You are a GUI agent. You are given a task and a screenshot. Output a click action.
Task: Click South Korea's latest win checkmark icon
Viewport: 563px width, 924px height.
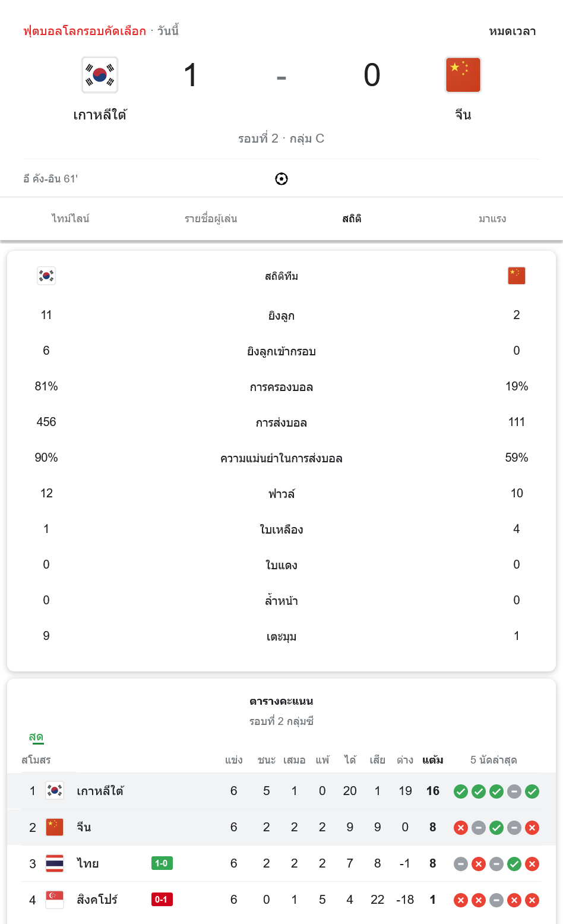coord(532,791)
